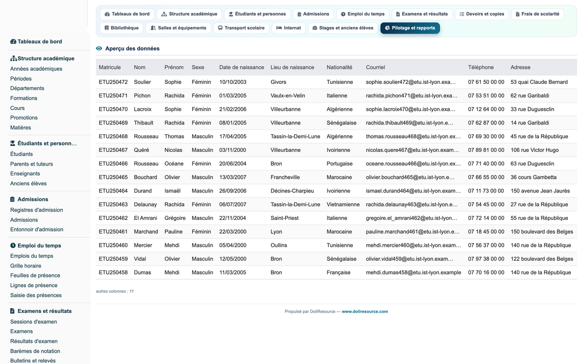
Task: Navigate to Cours in the sidebar
Action: [17, 108]
